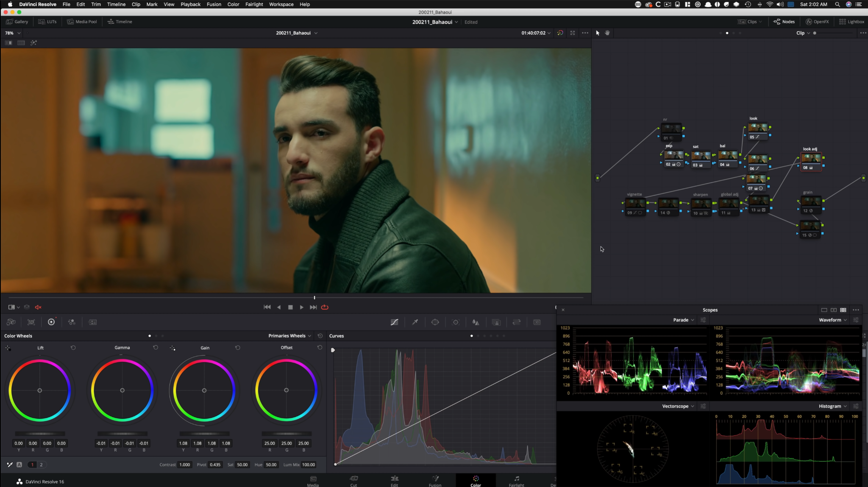Unmute the viewer audio

38,307
